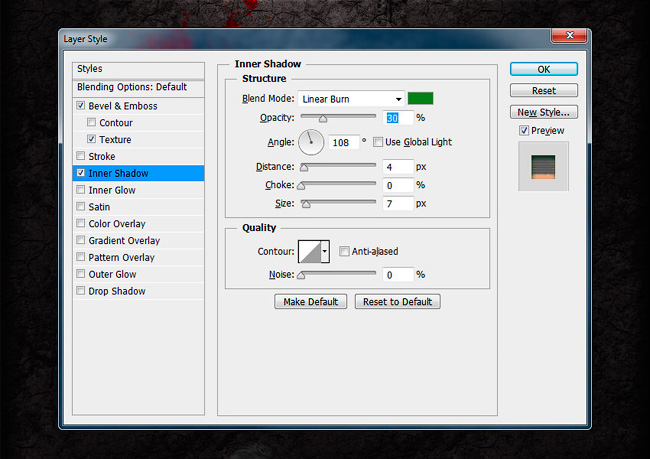
Task: Click the Reset button
Action: coord(543,90)
